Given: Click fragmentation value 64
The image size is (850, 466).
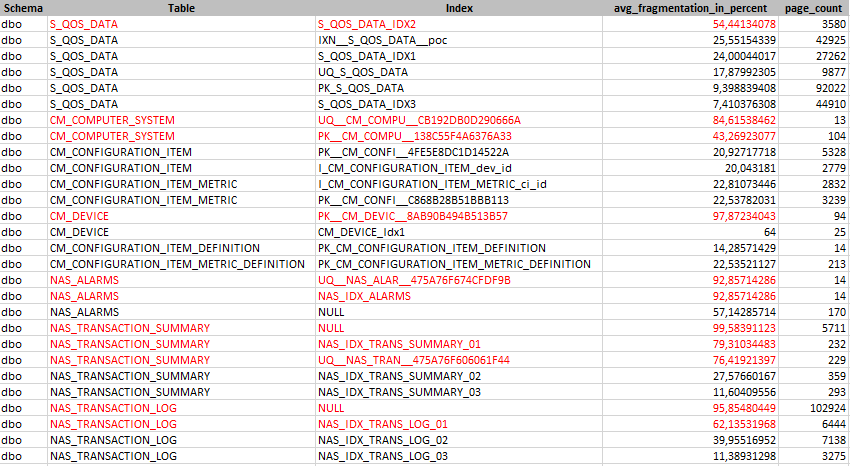Looking at the screenshot, I should (x=690, y=232).
